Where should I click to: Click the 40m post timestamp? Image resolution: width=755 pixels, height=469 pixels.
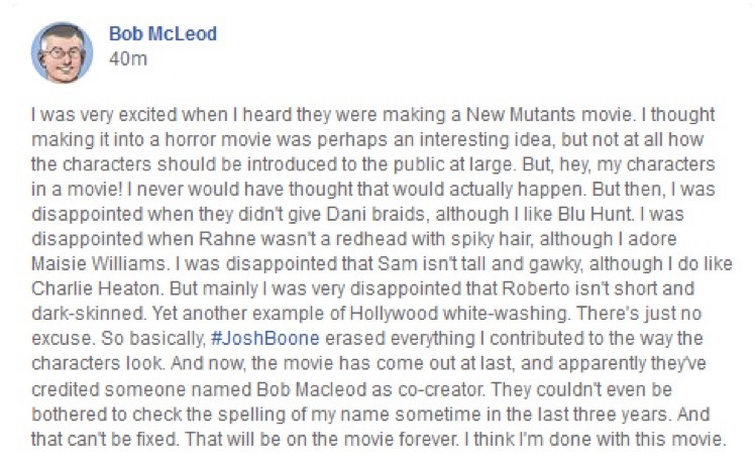click(x=128, y=59)
